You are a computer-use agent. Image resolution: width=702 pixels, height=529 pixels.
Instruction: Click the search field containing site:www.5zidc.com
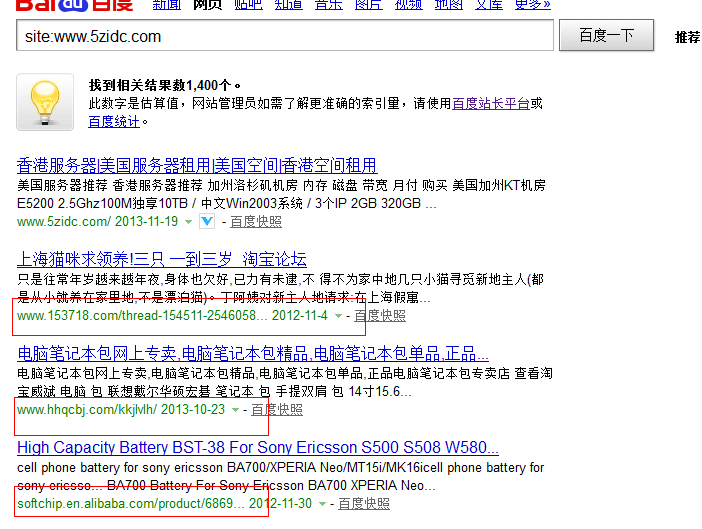click(x=285, y=35)
